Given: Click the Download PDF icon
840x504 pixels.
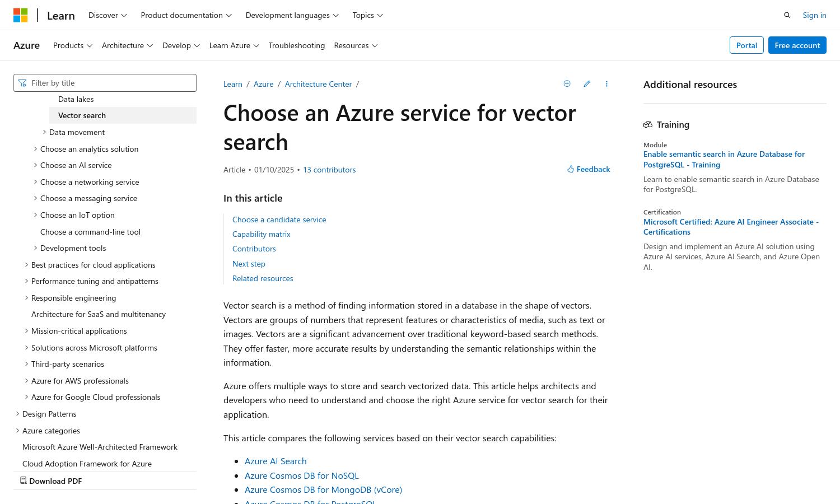Looking at the screenshot, I should 24,480.
